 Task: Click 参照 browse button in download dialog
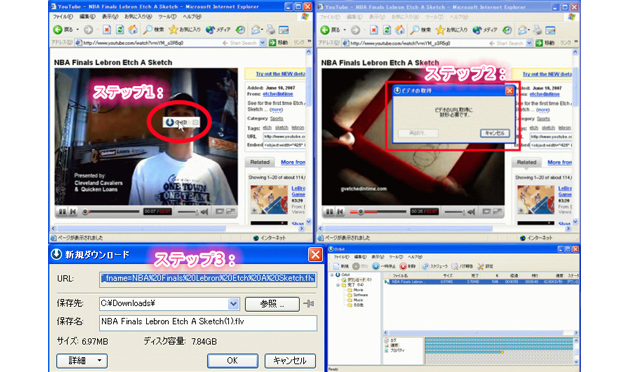pyautogui.click(x=272, y=304)
